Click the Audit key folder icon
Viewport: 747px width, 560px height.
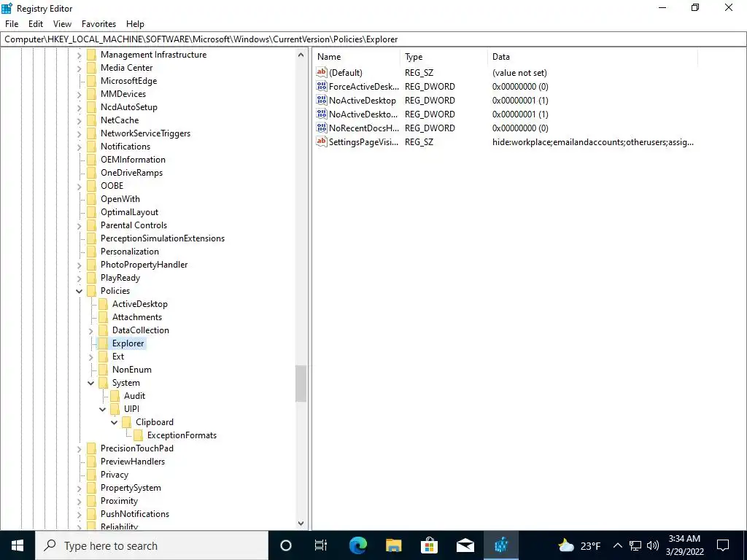pos(115,396)
